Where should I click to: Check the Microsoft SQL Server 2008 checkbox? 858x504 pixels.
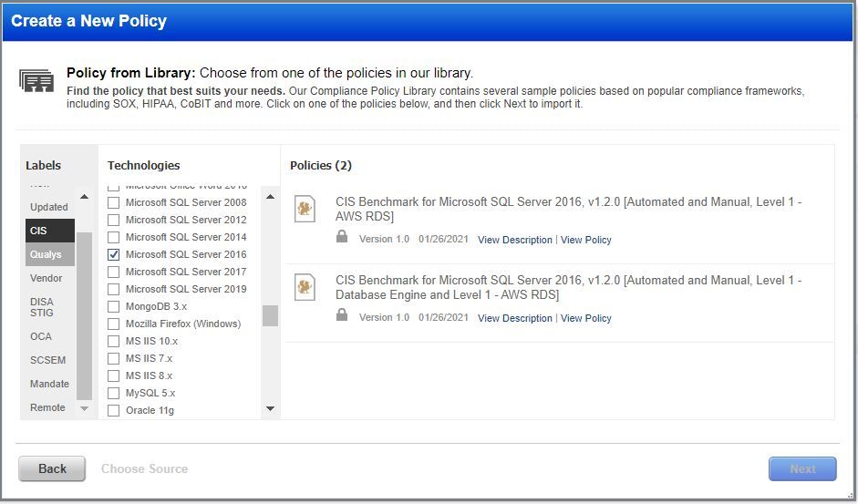[x=113, y=202]
